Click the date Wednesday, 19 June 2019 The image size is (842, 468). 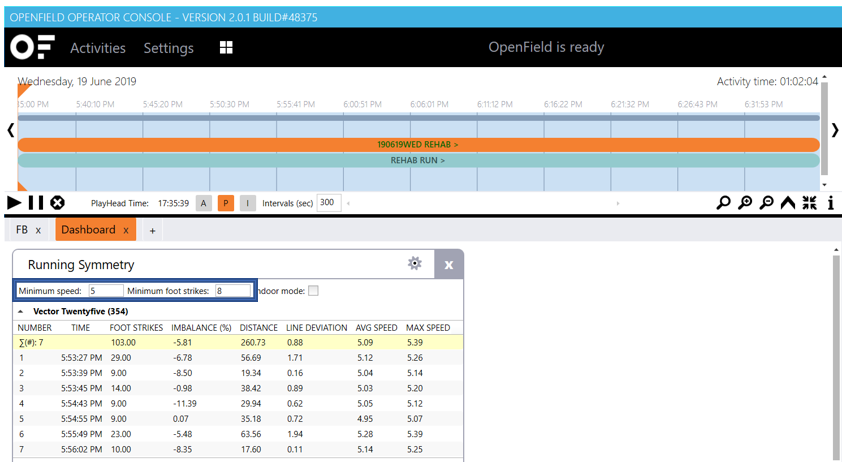coord(77,82)
